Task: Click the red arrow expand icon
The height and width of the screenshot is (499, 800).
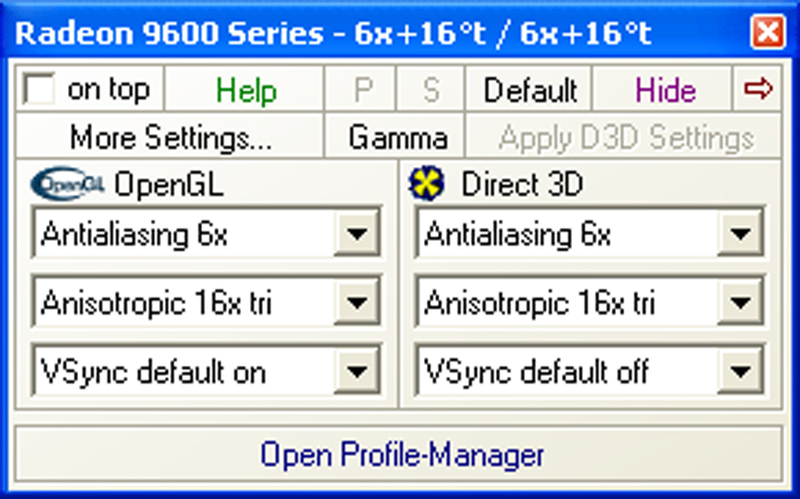Action: tap(758, 89)
